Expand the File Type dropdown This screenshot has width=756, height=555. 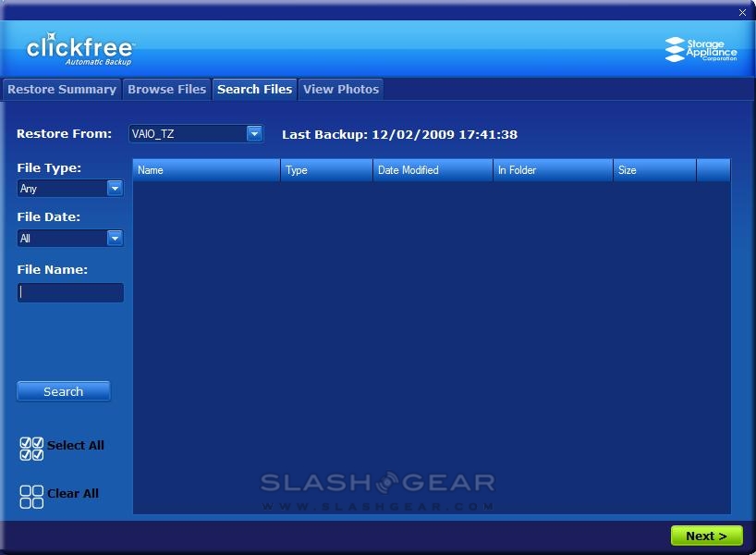coord(115,189)
